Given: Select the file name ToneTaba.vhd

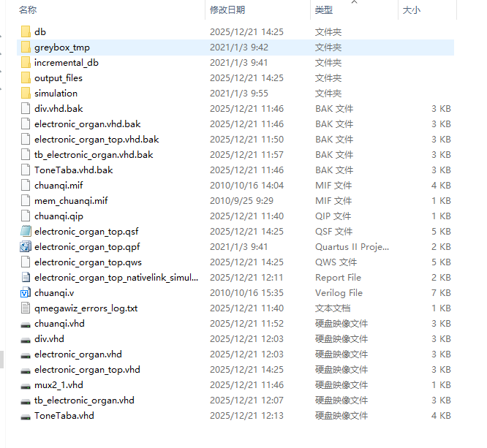Looking at the screenshot, I should pyautogui.click(x=64, y=416).
